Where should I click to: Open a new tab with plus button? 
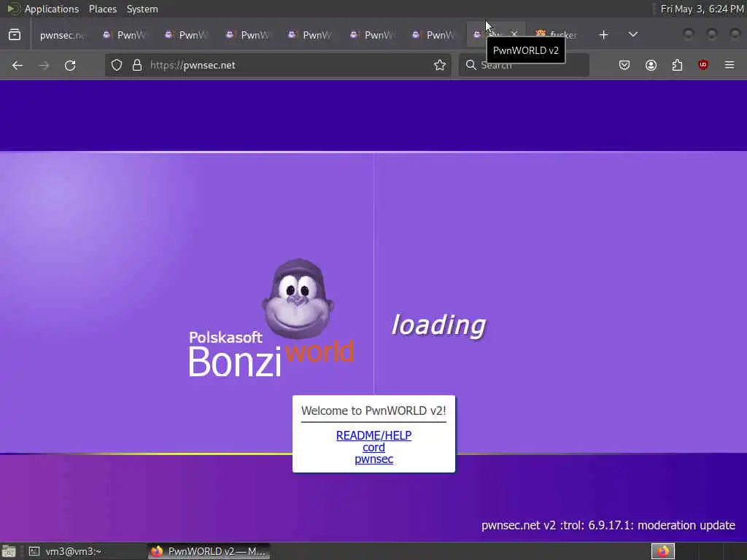click(x=603, y=35)
